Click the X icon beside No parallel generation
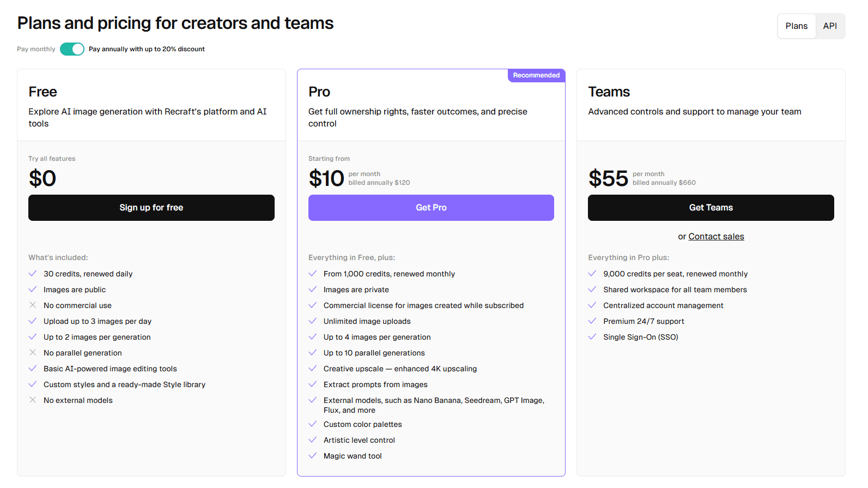868x488 pixels. click(33, 353)
